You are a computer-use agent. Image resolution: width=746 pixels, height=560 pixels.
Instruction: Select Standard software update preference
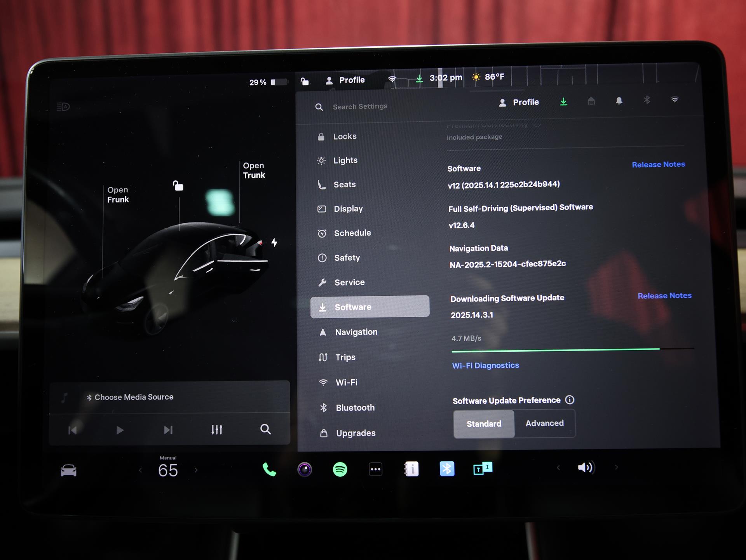pos(484,424)
